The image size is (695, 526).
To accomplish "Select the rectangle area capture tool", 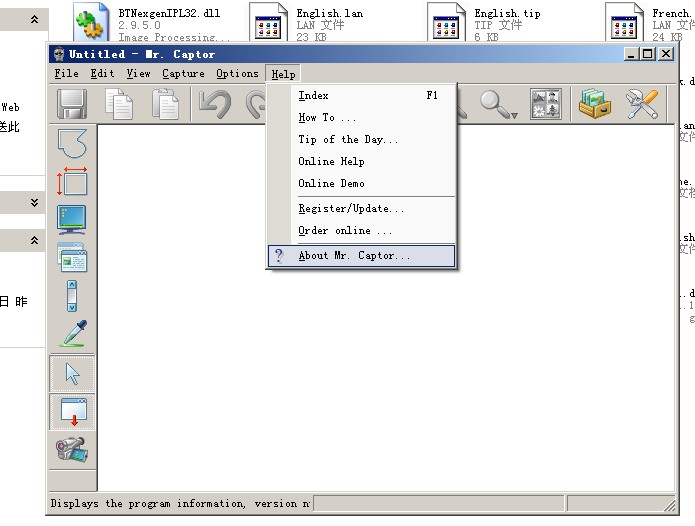I will tap(72, 181).
